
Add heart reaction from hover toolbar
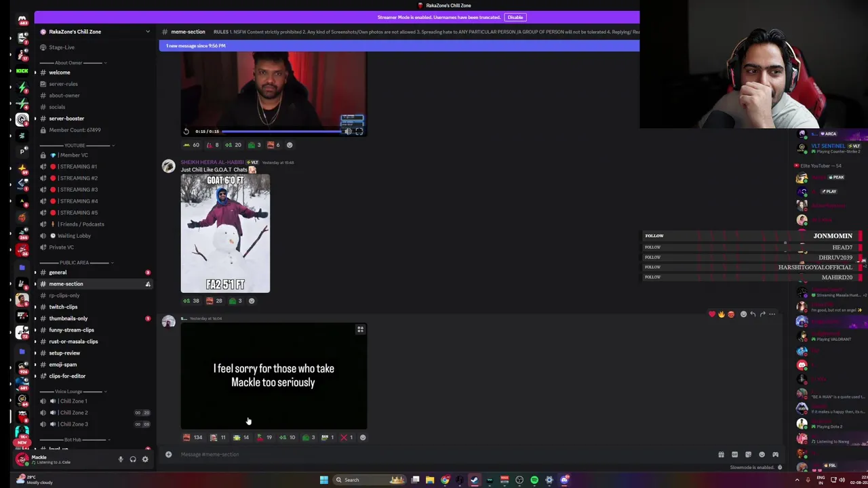click(x=711, y=314)
